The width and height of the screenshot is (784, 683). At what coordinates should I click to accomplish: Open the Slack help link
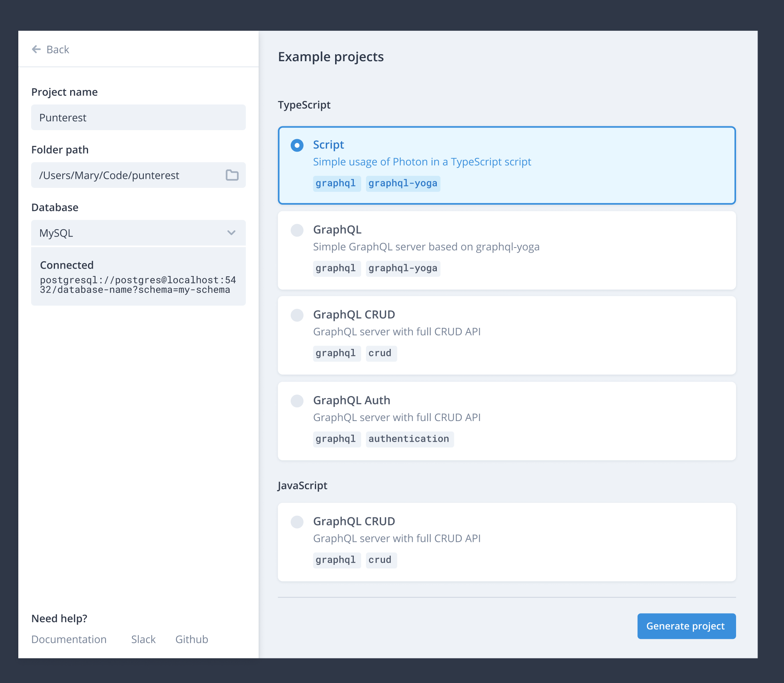pos(143,639)
